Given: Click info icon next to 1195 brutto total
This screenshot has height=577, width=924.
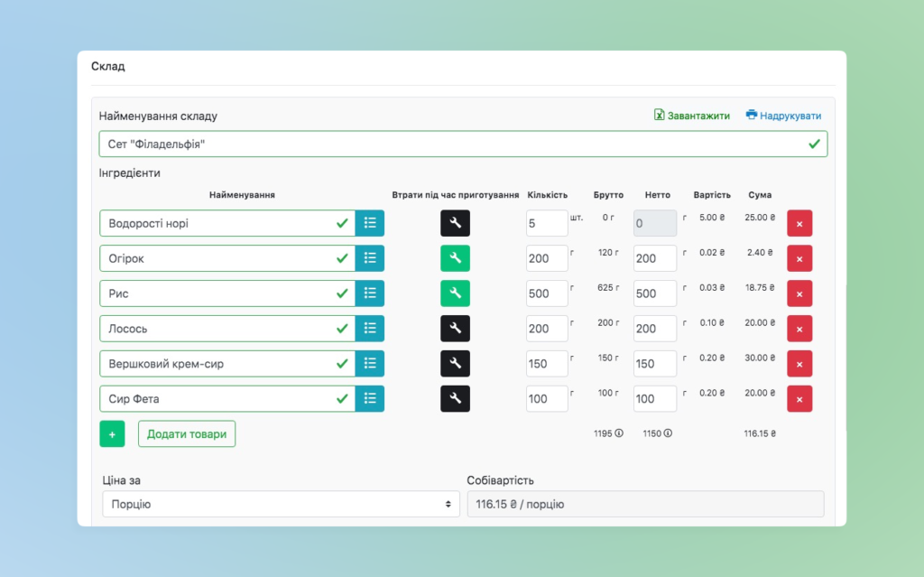Looking at the screenshot, I should [x=619, y=433].
